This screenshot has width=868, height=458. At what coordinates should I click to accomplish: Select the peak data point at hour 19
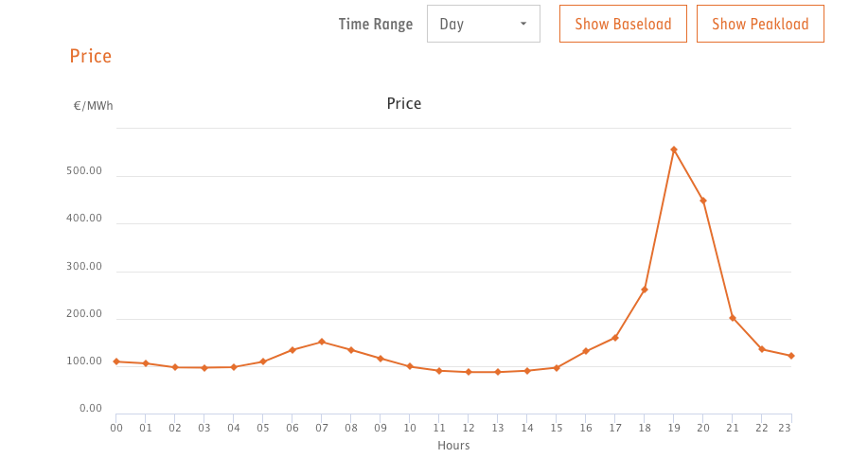[x=674, y=150]
